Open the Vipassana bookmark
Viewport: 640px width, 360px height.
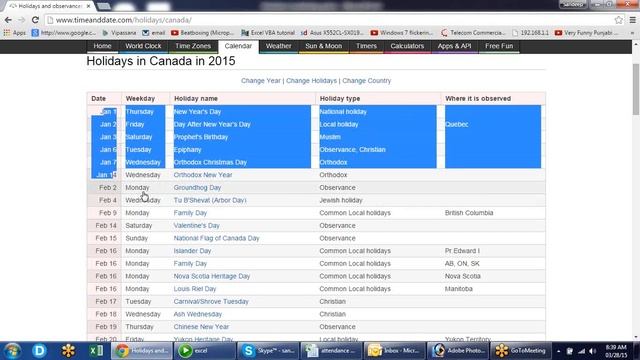coord(119,33)
